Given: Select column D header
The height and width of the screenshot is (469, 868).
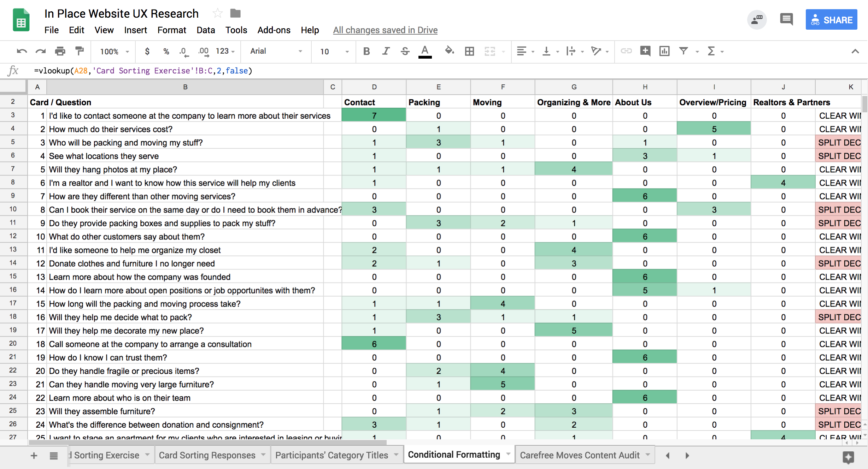Looking at the screenshot, I should click(x=374, y=87).
